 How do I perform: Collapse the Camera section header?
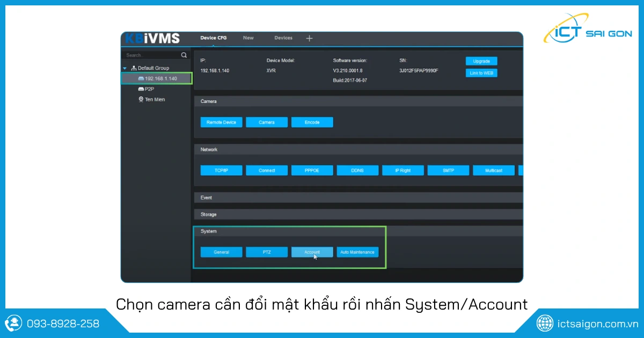(x=358, y=101)
